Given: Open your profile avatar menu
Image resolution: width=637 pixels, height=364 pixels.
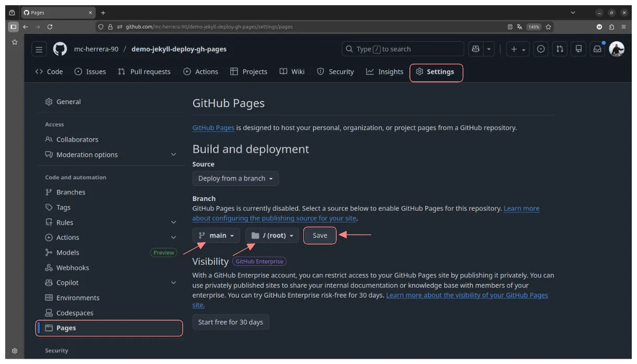Looking at the screenshot, I should coord(617,48).
